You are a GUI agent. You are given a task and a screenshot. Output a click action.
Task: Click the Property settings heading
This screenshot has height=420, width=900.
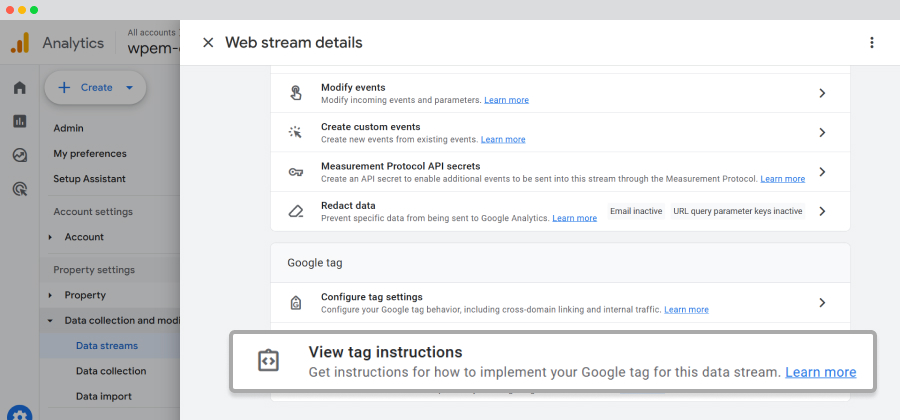point(94,270)
